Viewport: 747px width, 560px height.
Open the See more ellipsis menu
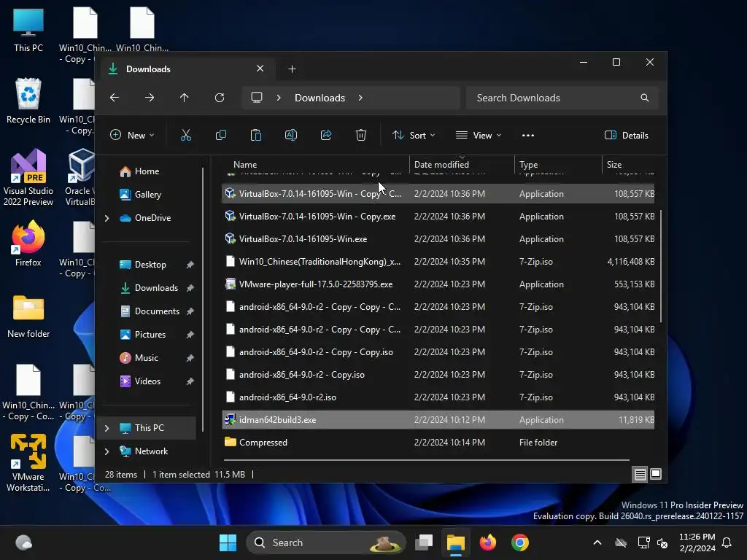pyautogui.click(x=528, y=135)
